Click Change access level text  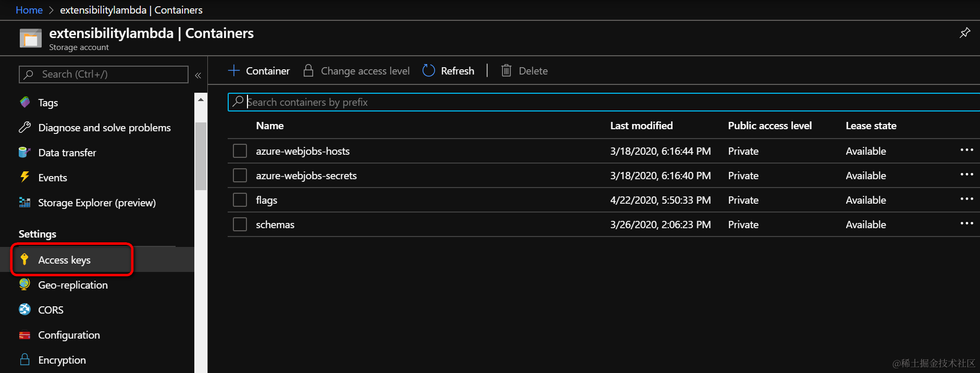365,71
